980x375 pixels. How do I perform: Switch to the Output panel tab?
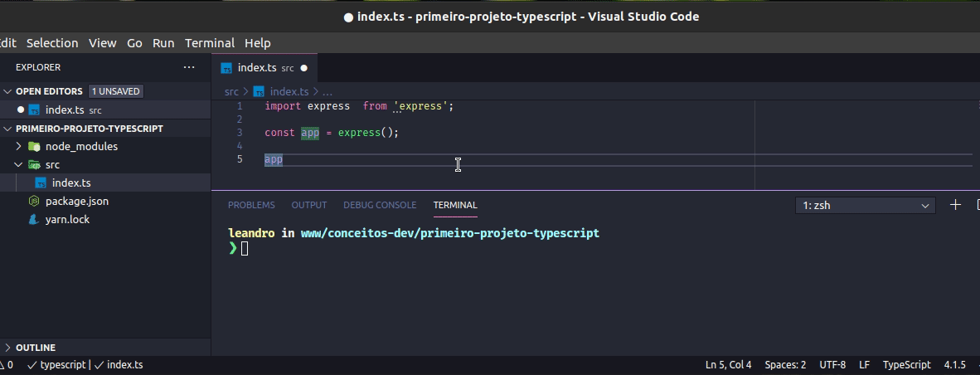[x=308, y=205]
